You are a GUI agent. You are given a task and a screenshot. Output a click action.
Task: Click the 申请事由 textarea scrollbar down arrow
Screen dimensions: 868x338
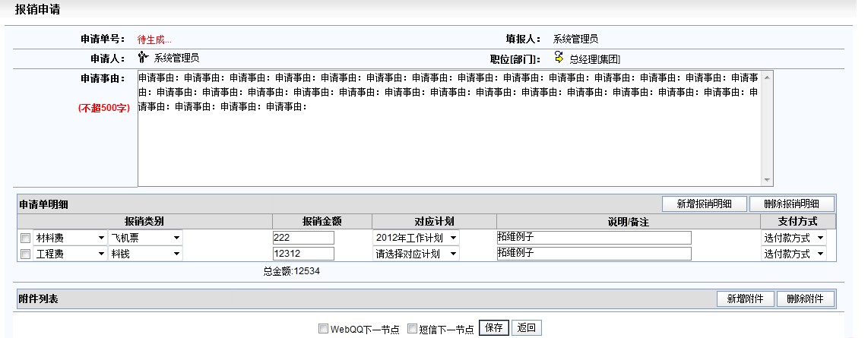click(767, 181)
